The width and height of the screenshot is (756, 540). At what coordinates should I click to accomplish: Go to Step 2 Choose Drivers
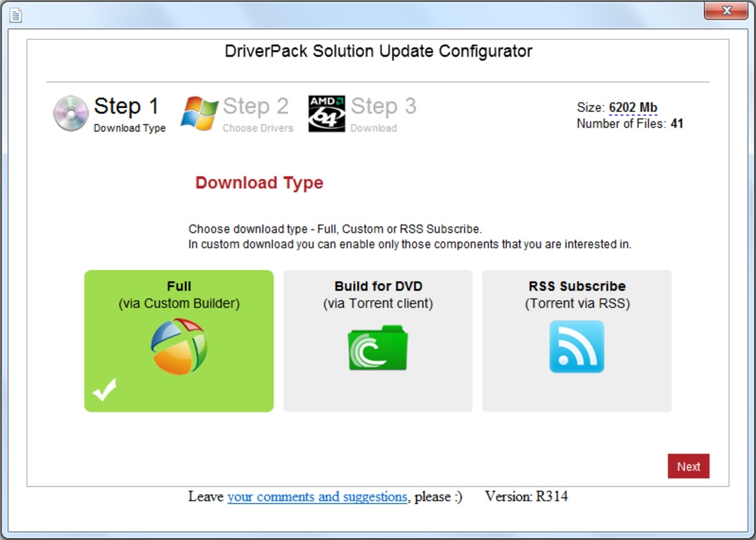[237, 114]
